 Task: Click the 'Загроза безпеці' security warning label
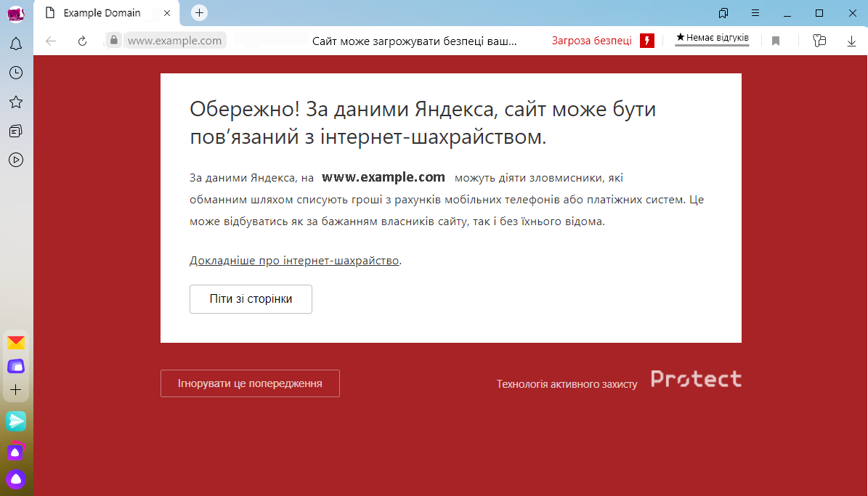591,41
